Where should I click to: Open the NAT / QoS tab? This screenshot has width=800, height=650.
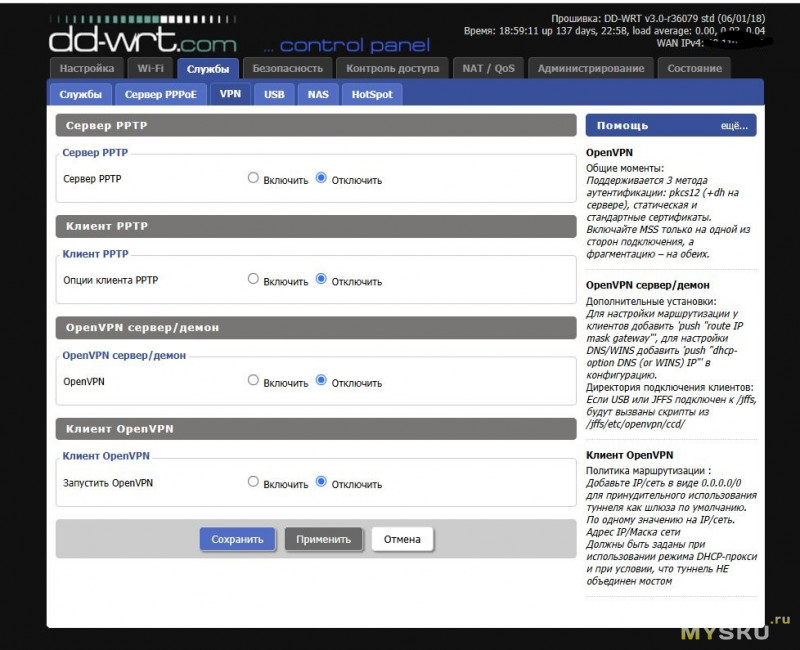[488, 68]
